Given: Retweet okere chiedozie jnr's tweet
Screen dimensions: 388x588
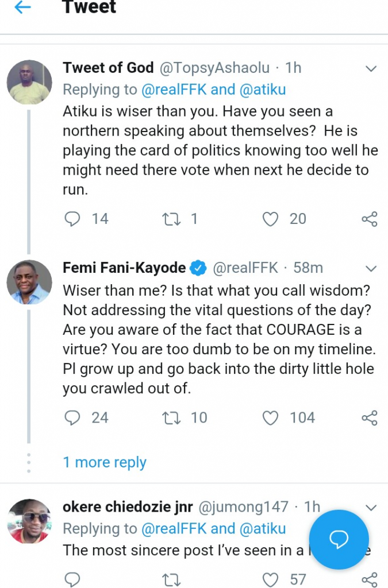Looking at the screenshot, I should 171,579.
